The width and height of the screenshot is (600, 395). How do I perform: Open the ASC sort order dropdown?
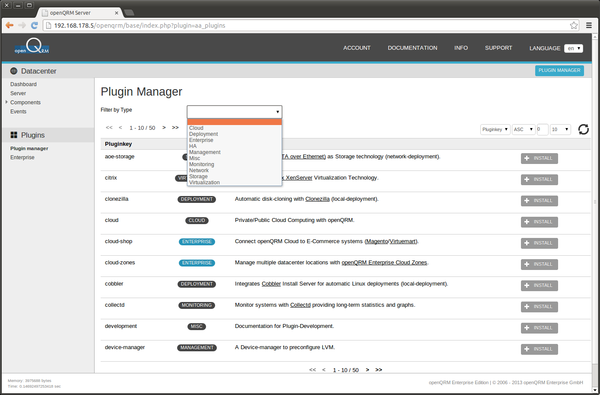(523, 129)
